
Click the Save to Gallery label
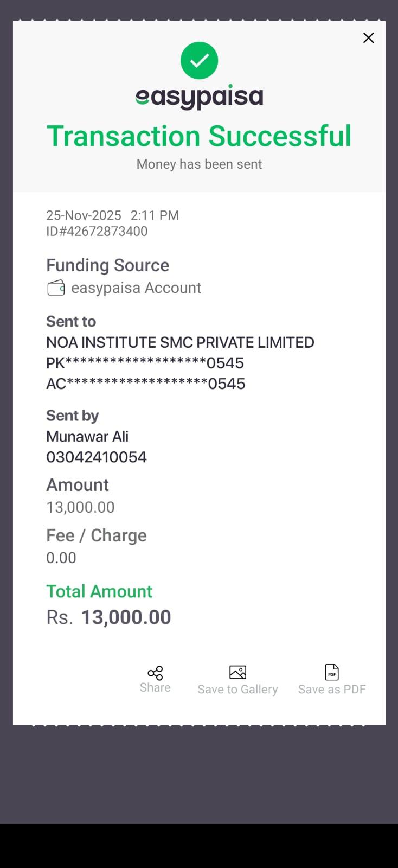(237, 690)
